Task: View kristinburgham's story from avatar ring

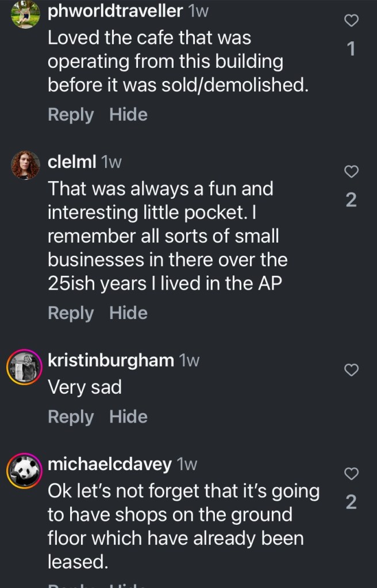Action: tap(25, 367)
